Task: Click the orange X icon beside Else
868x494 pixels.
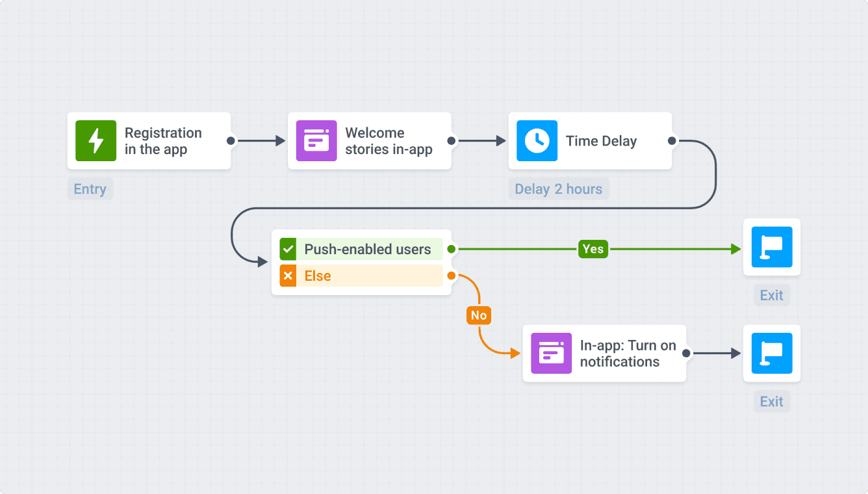Action: [288, 276]
